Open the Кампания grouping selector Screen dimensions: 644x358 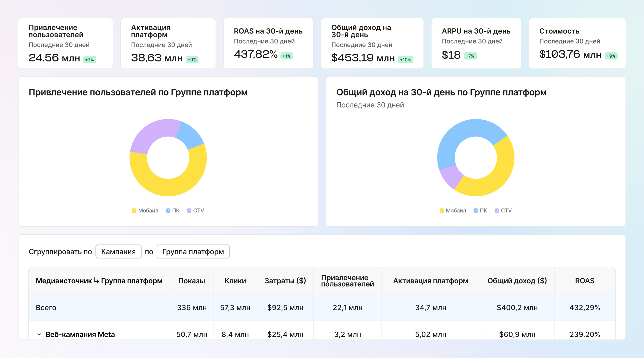[118, 252]
